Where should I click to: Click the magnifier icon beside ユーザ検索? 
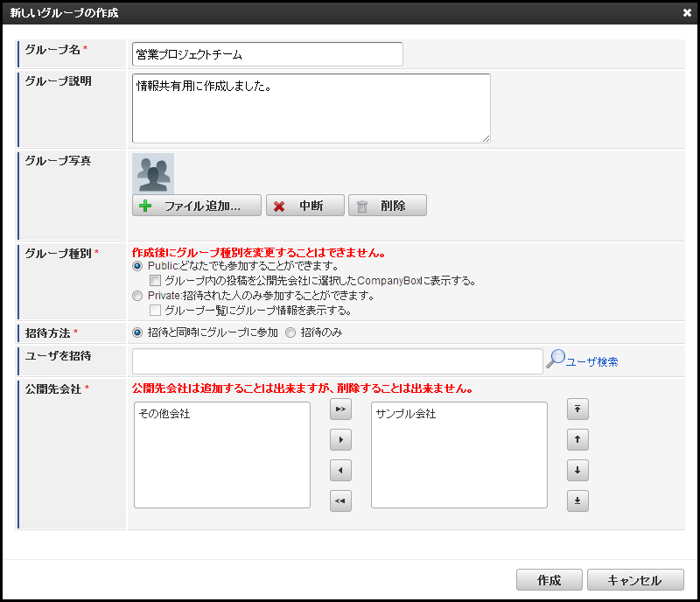coord(556,359)
